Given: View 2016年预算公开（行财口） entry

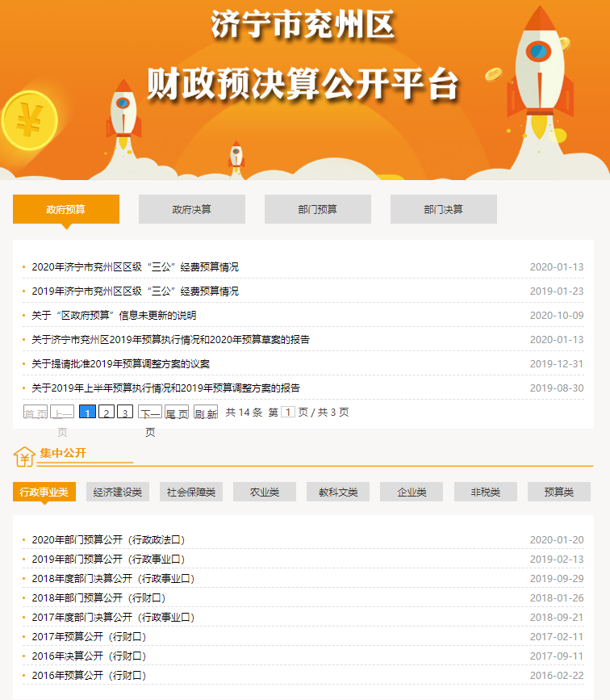Looking at the screenshot, I should [x=89, y=676].
